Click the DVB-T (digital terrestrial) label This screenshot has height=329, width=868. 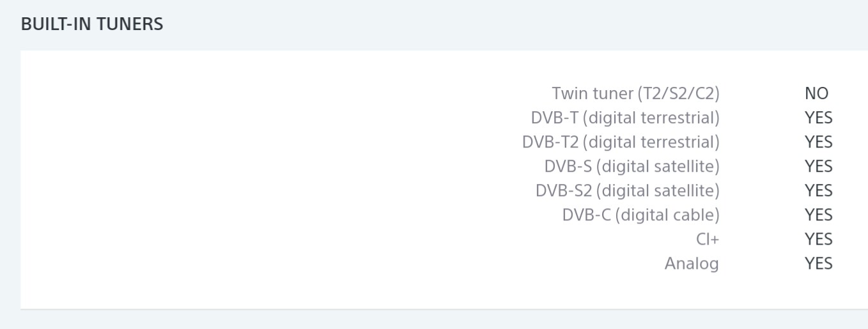coord(624,118)
